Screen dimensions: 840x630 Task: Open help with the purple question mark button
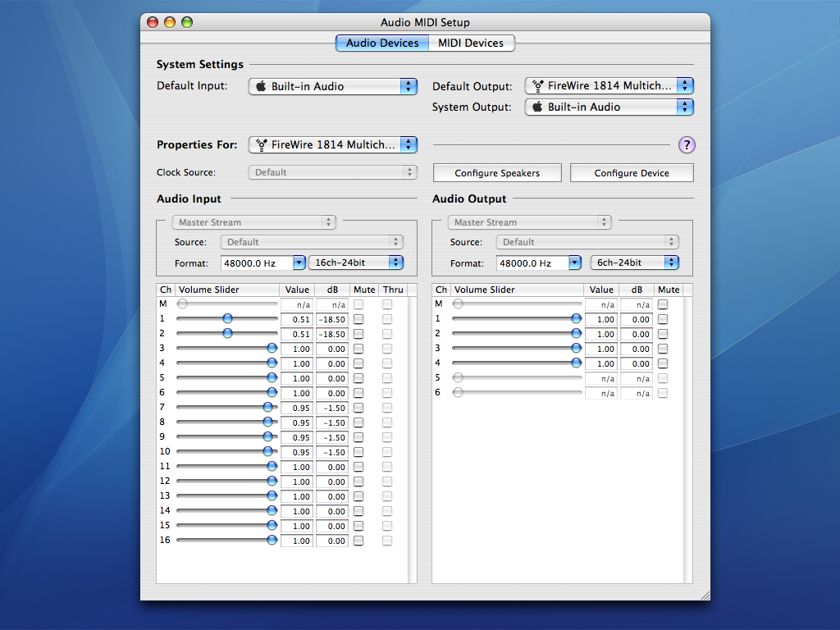pos(687,144)
